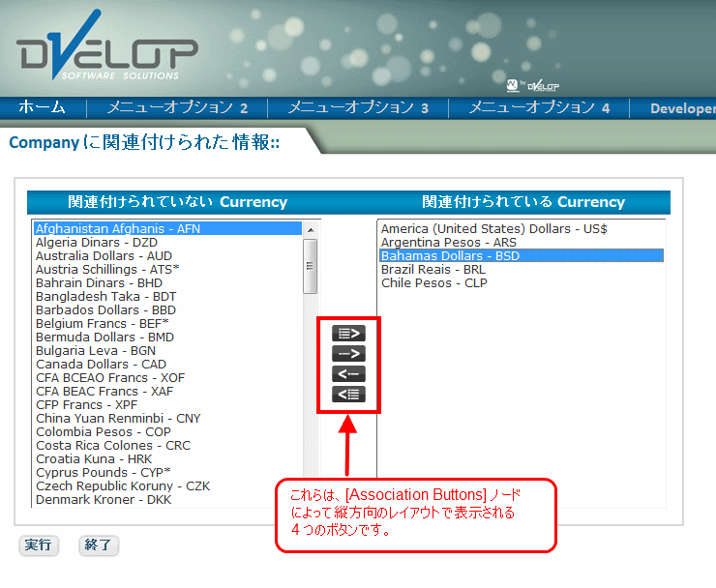Choose Bermuda Dollars - BMD from list
716x588 pixels.
[x=107, y=338]
